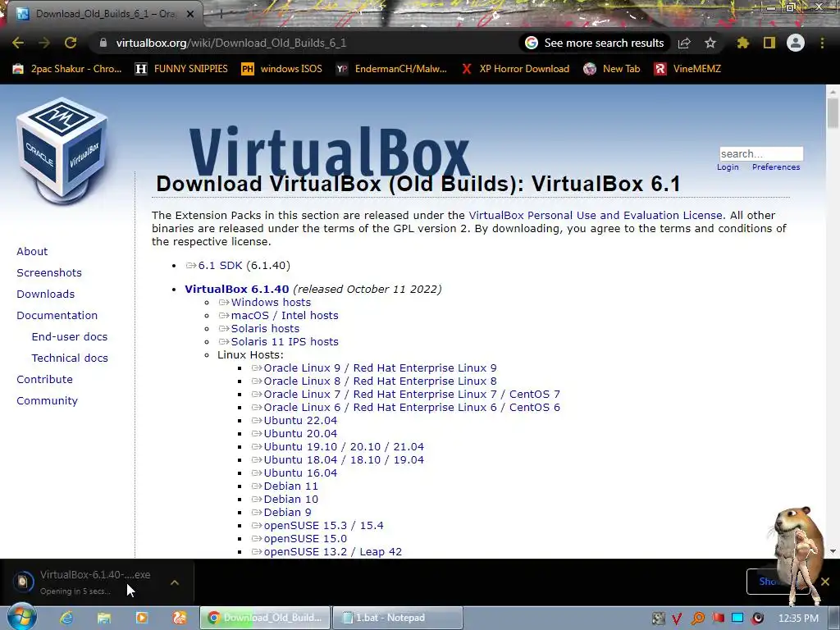This screenshot has width=840, height=630.
Task: Open the EndermanCH/Malw... bookmark
Action: [x=391, y=69]
